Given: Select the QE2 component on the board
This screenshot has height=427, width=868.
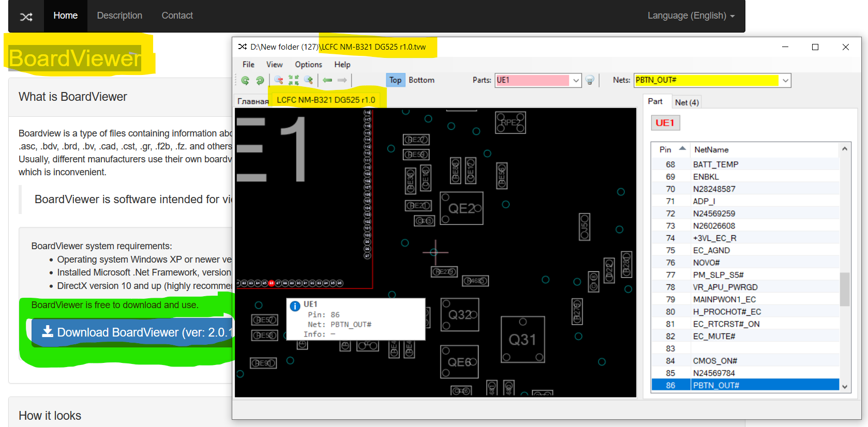Looking at the screenshot, I should [461, 208].
